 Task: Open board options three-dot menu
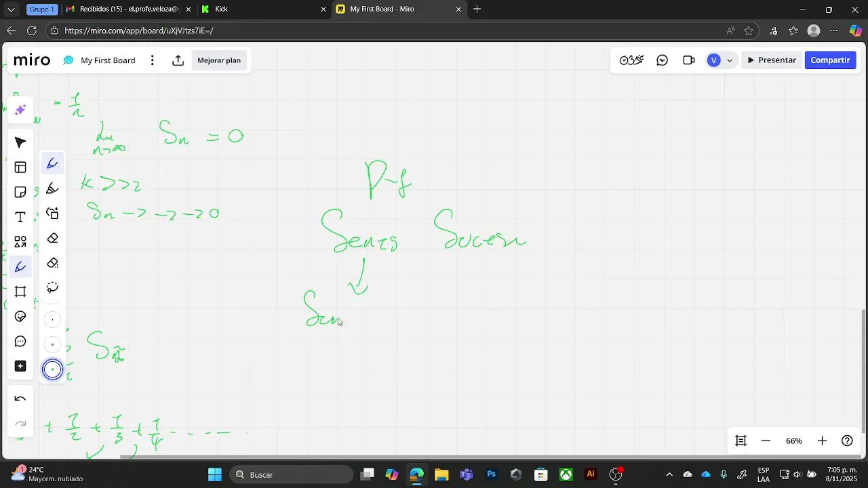[152, 60]
